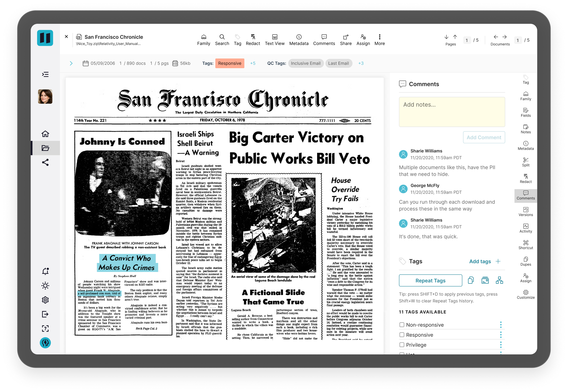Open options menu for Non-responsive tag
Screen dimensions: 568x392
[501, 325]
